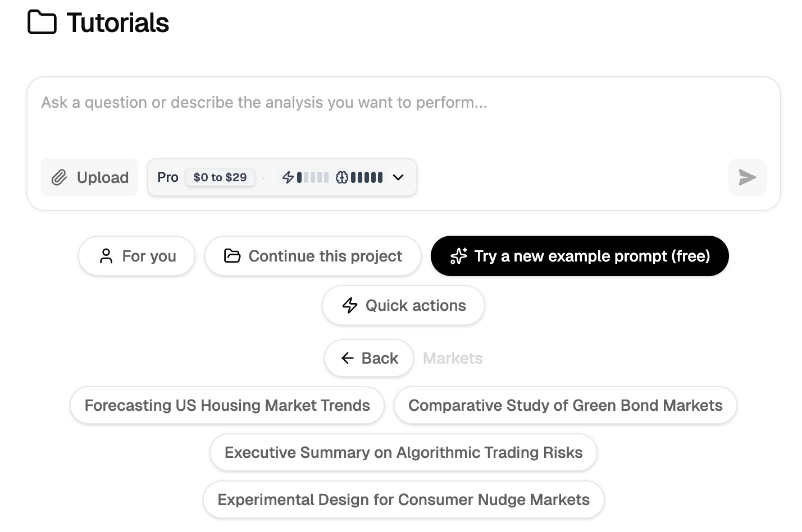Click the lightning icon in Quick actions

click(x=349, y=305)
